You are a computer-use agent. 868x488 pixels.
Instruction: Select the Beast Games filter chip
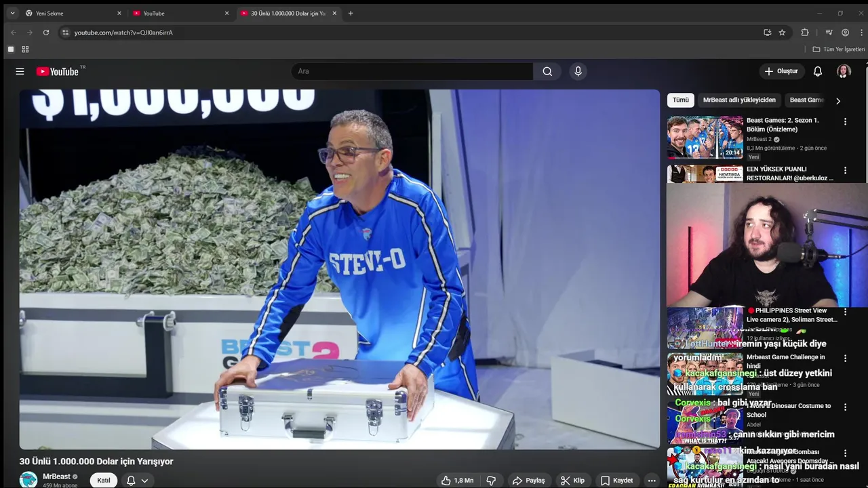(806, 100)
